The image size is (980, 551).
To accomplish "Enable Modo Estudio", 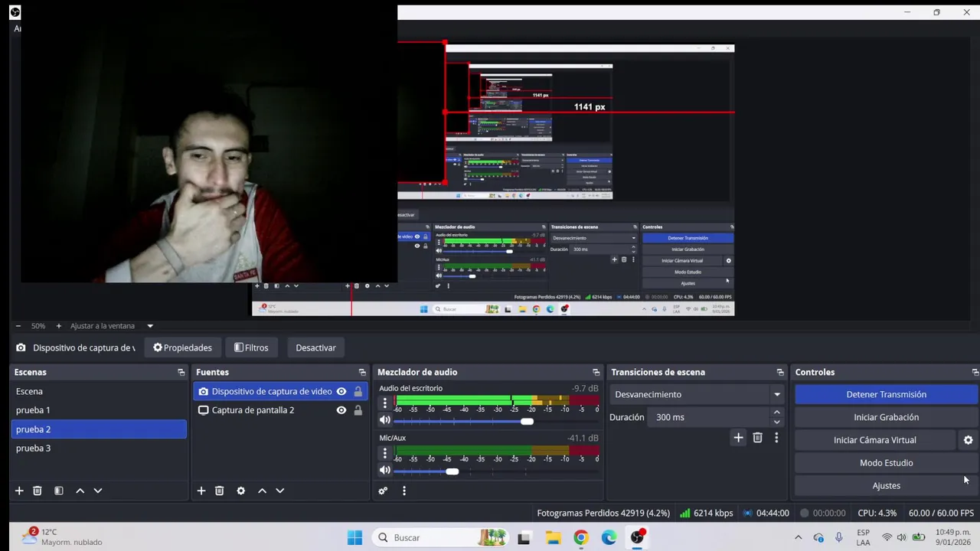I will coord(886,463).
